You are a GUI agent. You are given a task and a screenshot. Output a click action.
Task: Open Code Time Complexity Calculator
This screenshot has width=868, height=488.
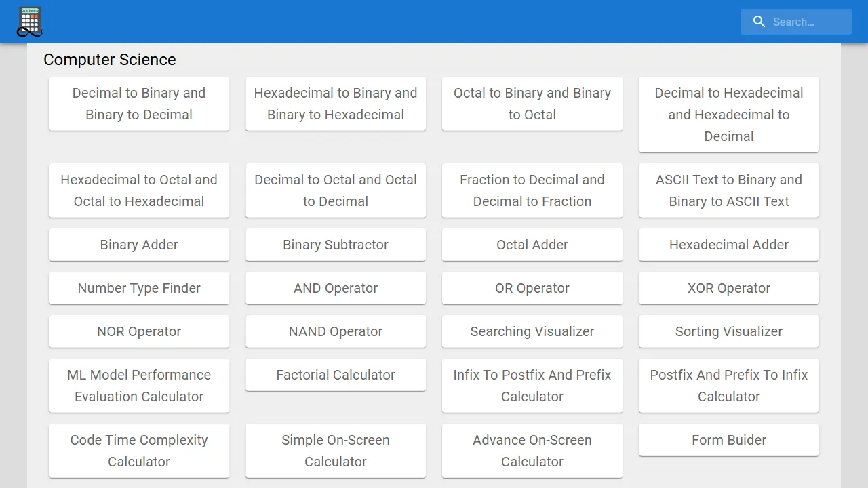click(x=139, y=451)
